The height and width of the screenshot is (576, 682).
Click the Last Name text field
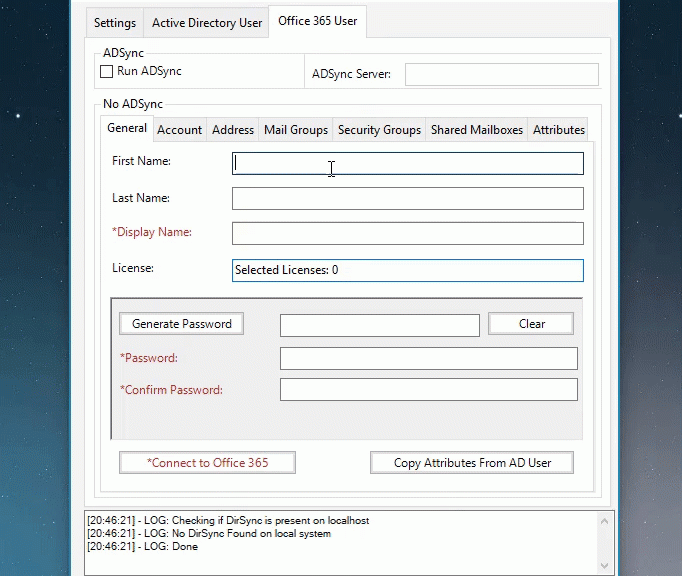point(408,198)
